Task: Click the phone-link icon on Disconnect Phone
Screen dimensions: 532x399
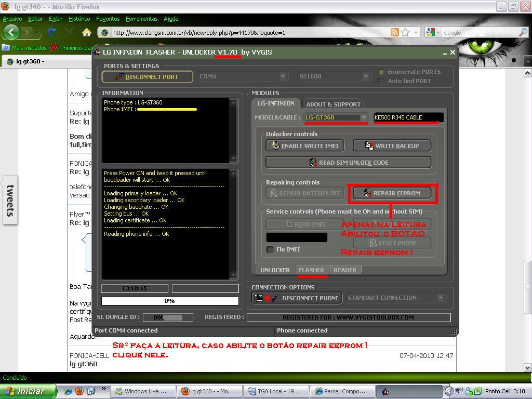Action: click(x=267, y=298)
